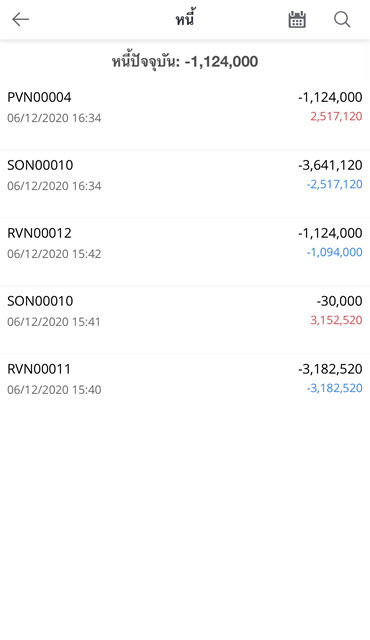This screenshot has width=370, height=640.
Task: Tap the 06/12/2020 15:42 timestamp
Action: point(54,254)
